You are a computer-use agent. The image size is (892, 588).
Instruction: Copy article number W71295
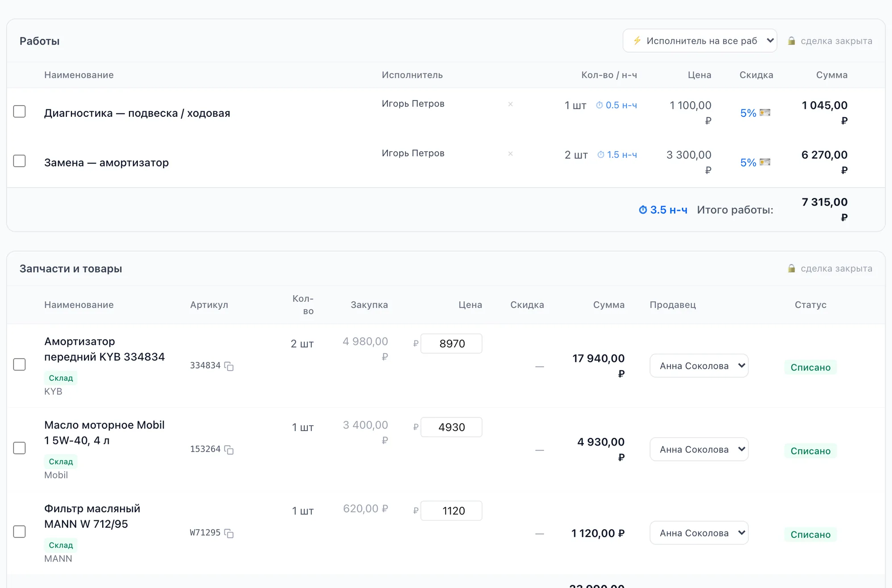(x=229, y=533)
